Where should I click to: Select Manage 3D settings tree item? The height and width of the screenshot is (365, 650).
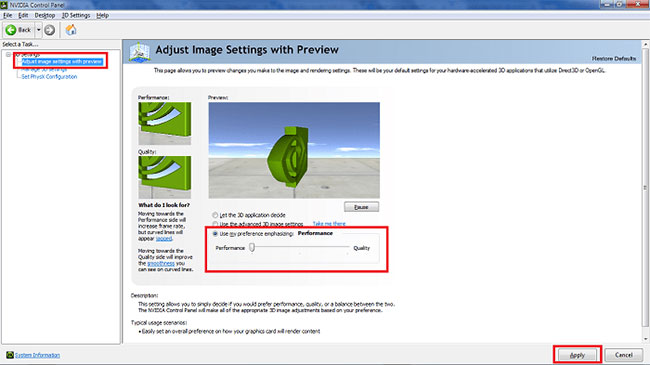point(44,69)
